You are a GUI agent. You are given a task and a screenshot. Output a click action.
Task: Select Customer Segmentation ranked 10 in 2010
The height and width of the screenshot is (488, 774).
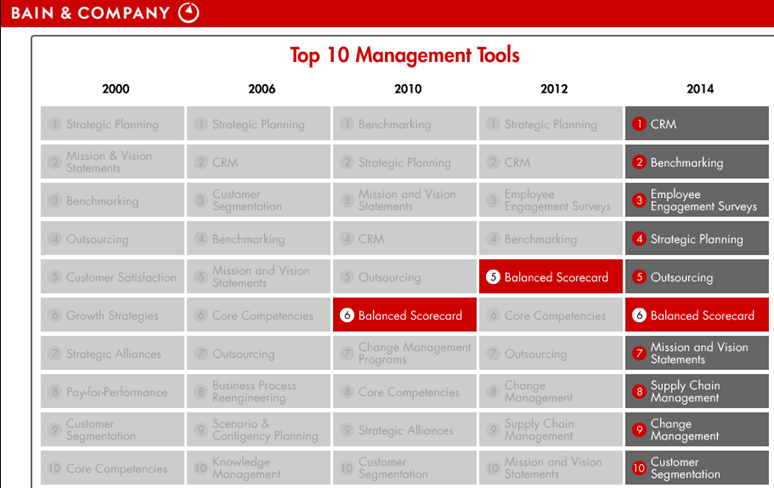(x=405, y=468)
